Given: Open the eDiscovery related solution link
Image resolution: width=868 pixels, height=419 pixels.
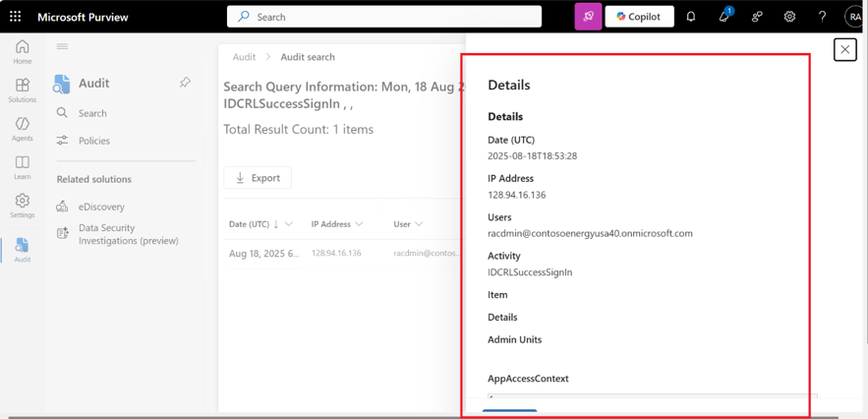Looking at the screenshot, I should click(101, 207).
